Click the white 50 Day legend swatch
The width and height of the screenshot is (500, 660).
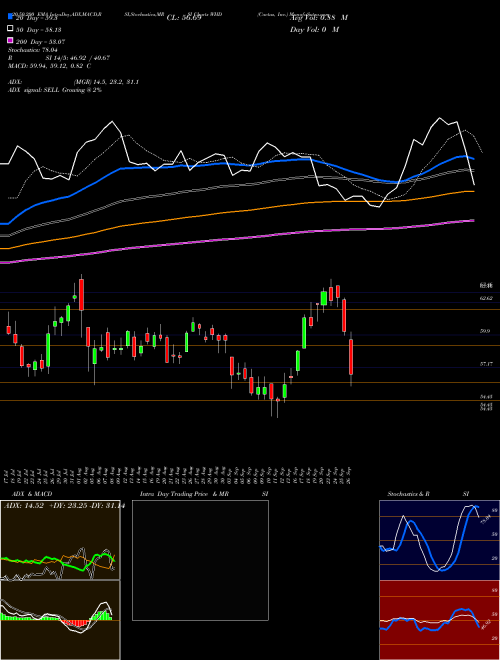[11, 29]
